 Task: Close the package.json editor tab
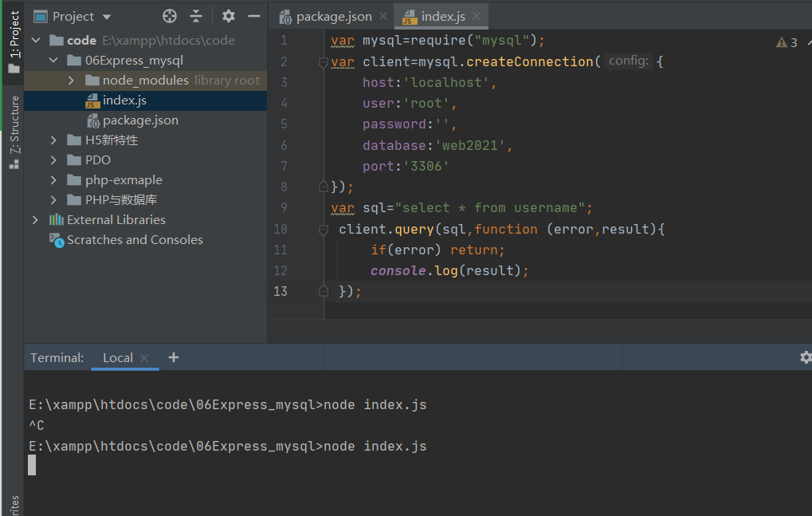[383, 16]
